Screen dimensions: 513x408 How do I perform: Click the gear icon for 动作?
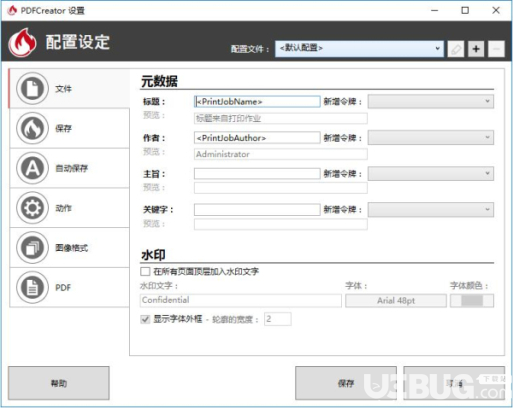coord(32,208)
